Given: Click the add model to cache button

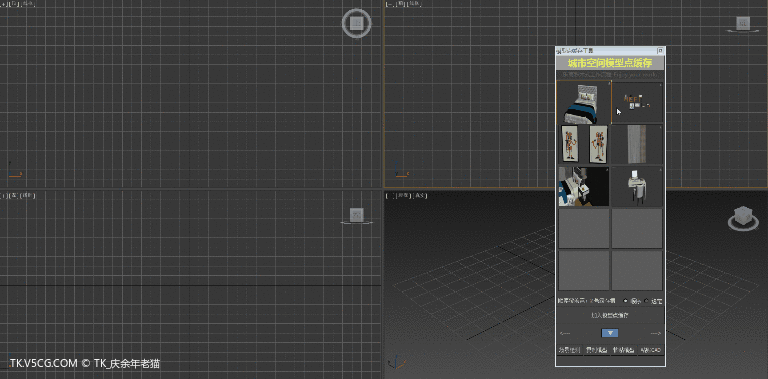Looking at the screenshot, I should tap(610, 316).
